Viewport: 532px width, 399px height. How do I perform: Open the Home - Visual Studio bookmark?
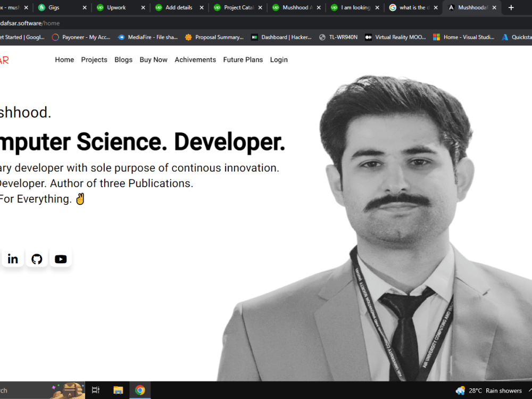(x=463, y=37)
